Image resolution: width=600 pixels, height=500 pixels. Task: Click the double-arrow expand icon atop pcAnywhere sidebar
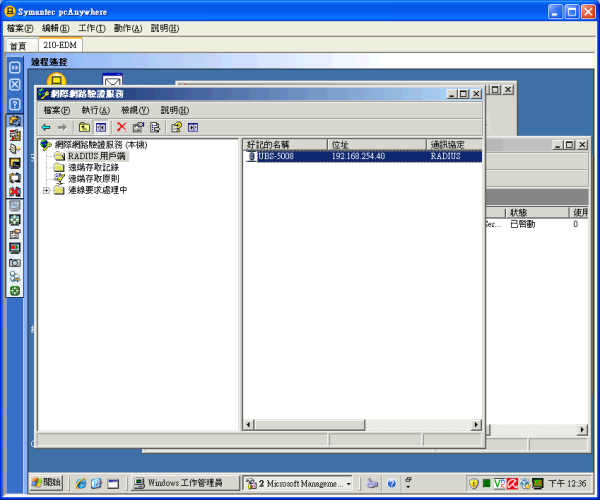(15, 66)
